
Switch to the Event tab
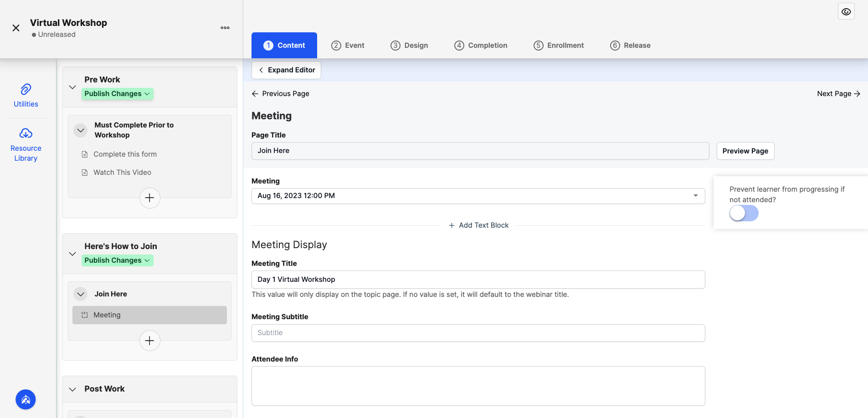click(x=348, y=46)
